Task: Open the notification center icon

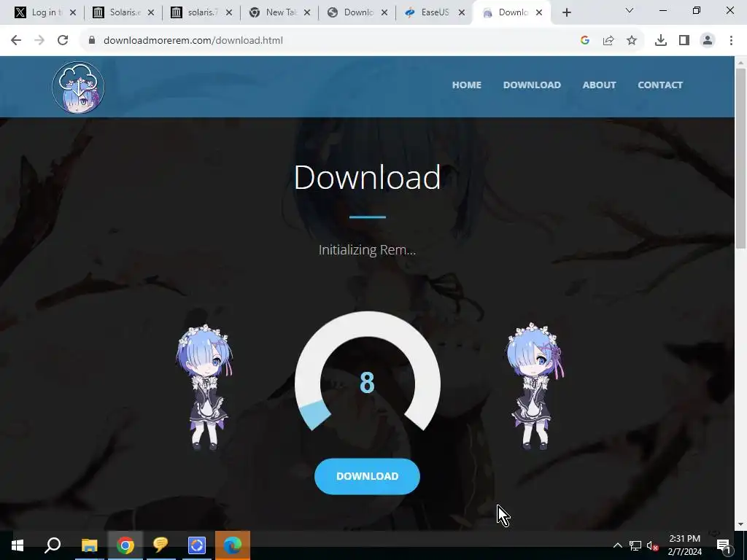Action: (x=723, y=545)
